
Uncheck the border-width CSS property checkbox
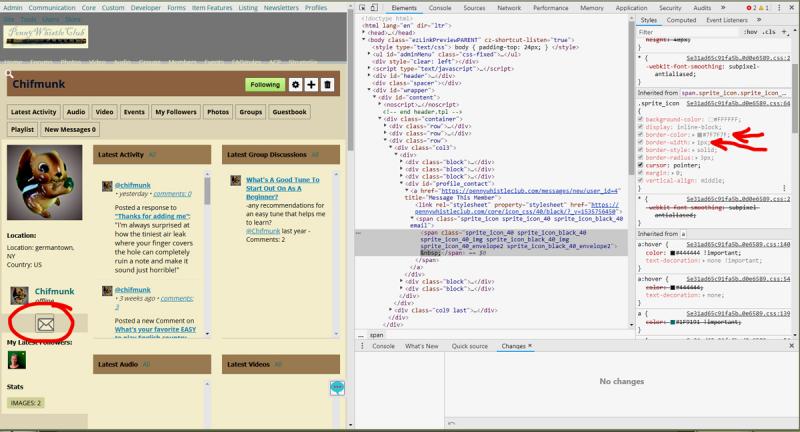tap(641, 142)
